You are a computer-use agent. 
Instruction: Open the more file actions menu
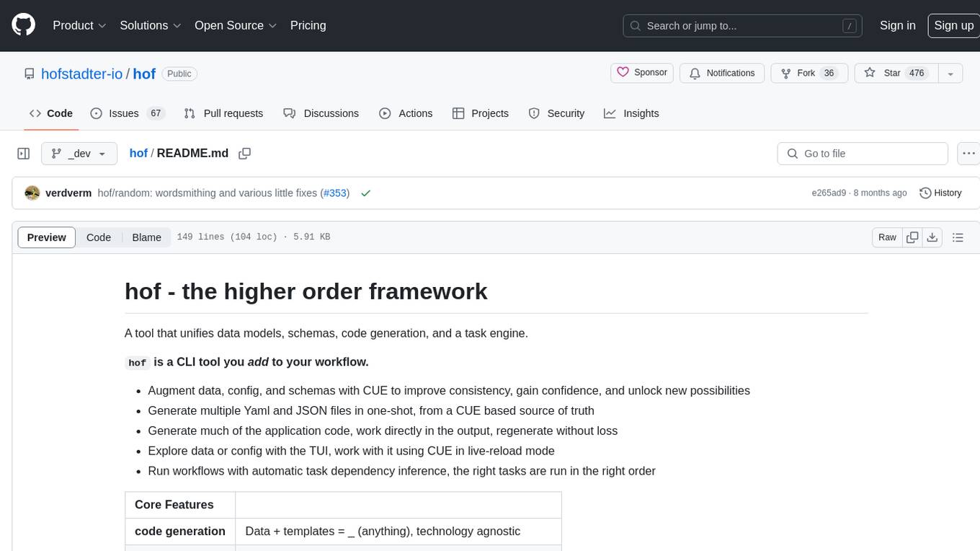point(968,154)
